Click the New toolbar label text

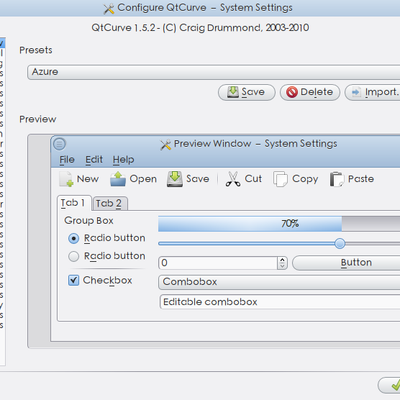pyautogui.click(x=88, y=179)
